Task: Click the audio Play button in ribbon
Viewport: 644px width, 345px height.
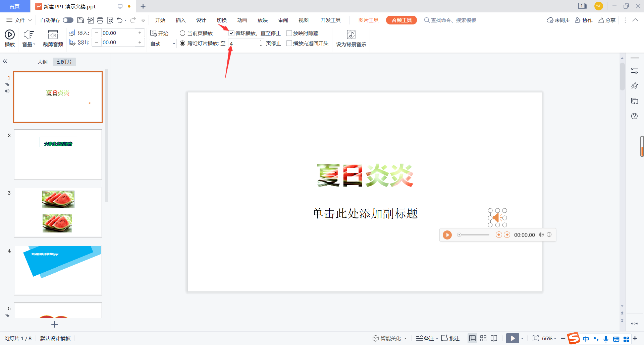Action: coord(9,38)
